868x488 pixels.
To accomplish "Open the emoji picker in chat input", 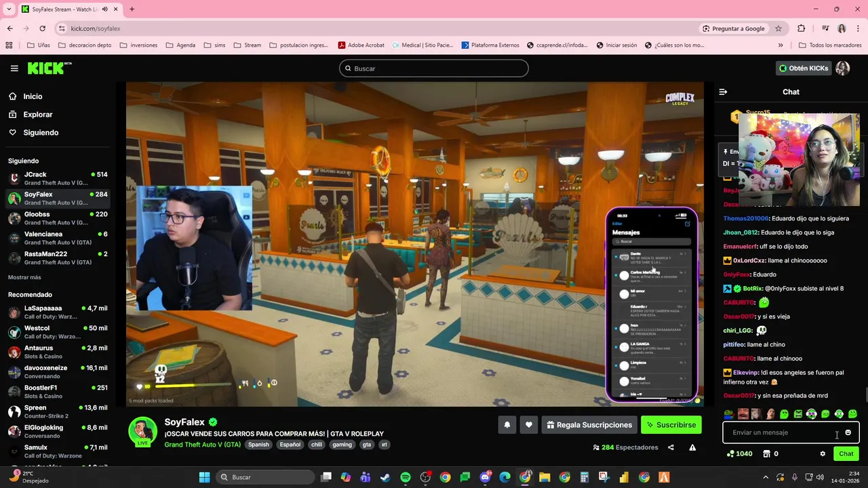I will point(848,432).
